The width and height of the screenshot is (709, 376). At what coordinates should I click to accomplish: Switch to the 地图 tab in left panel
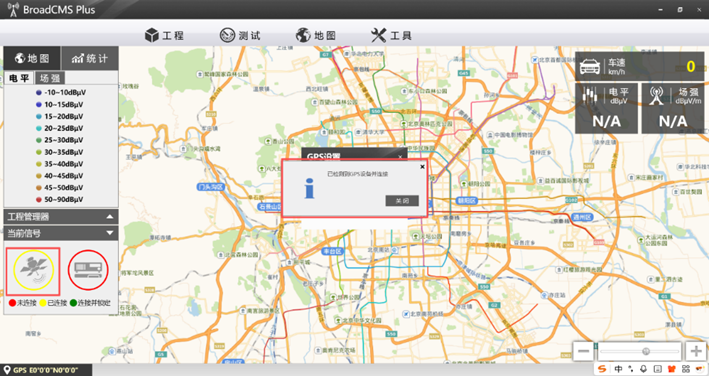[32, 58]
